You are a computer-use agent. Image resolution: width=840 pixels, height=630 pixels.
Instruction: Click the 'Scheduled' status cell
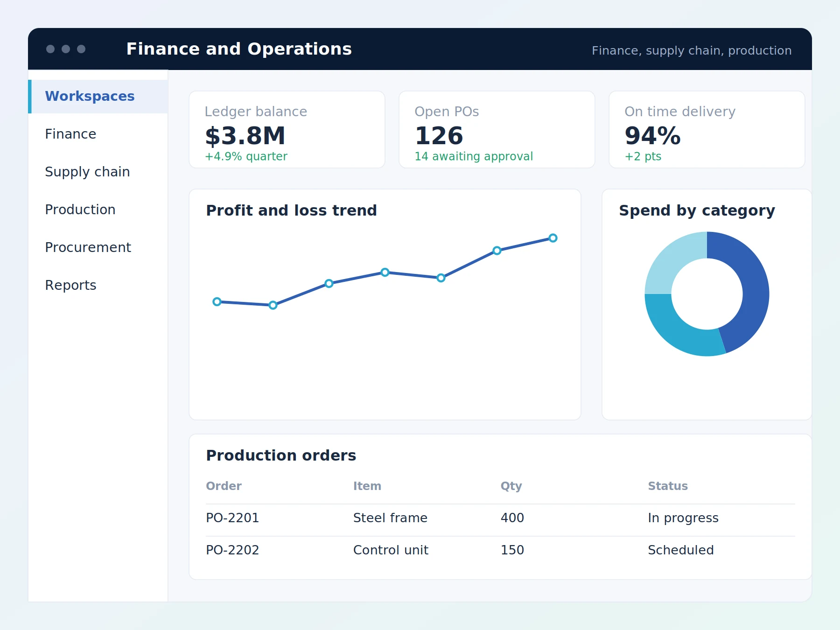click(x=681, y=550)
